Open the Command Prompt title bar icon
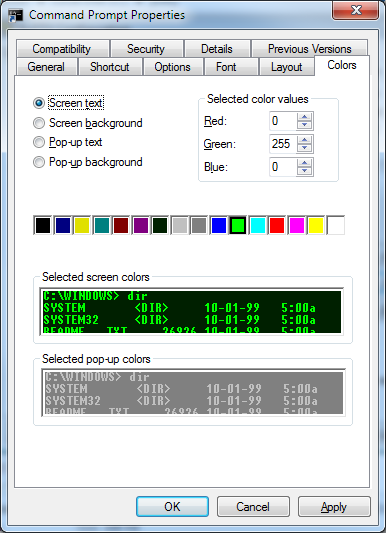Viewport: 386px width, 533px height. (15, 16)
